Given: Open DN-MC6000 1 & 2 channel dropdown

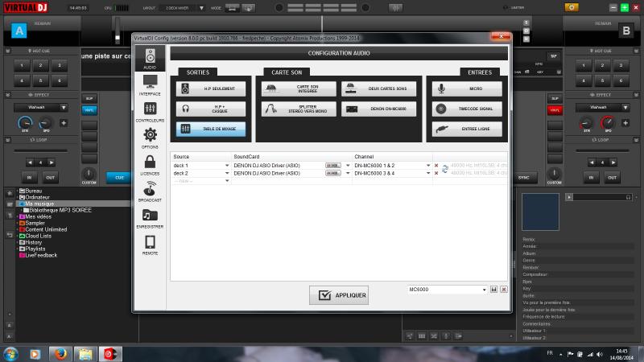Looking at the screenshot, I should (428, 166).
